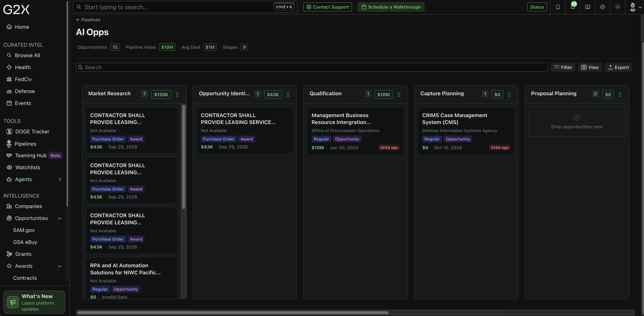Toggle light/dark theme sun icon
644x316 pixels.
(617, 7)
